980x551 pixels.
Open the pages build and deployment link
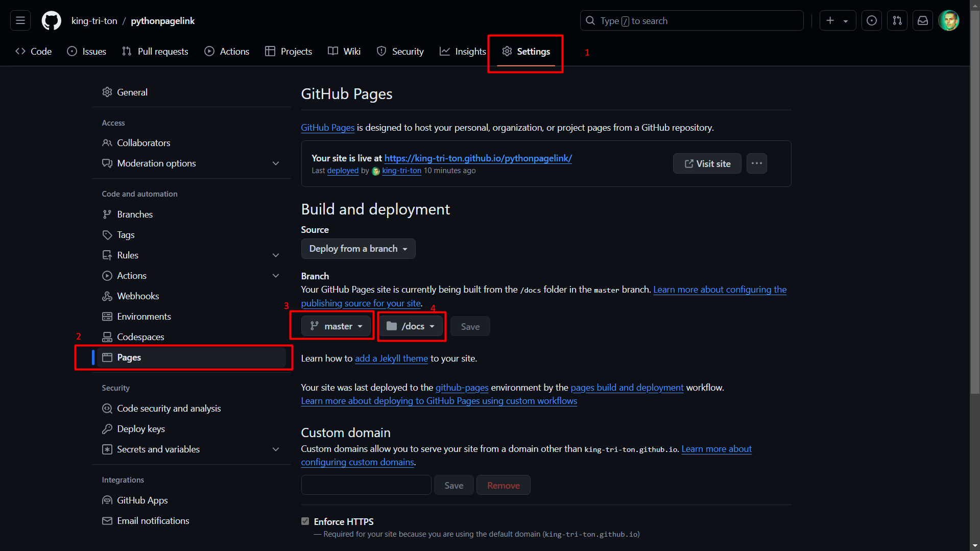click(x=627, y=388)
